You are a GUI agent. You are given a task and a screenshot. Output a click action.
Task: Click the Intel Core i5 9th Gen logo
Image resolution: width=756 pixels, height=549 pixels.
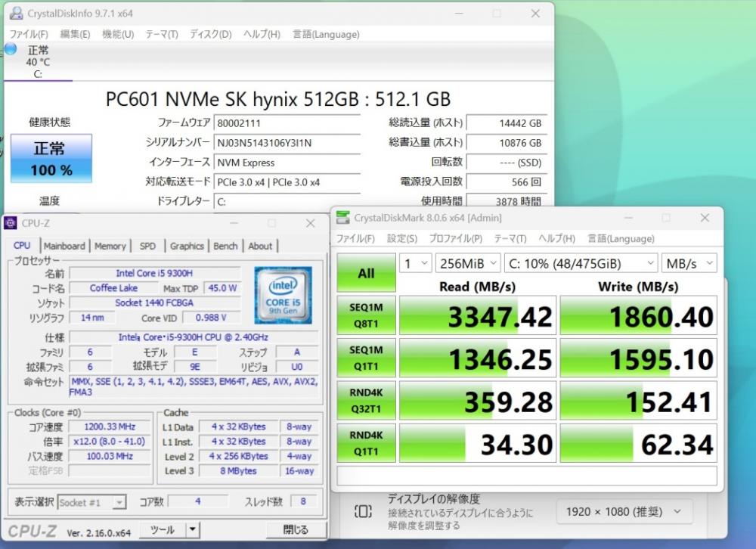click(x=283, y=295)
